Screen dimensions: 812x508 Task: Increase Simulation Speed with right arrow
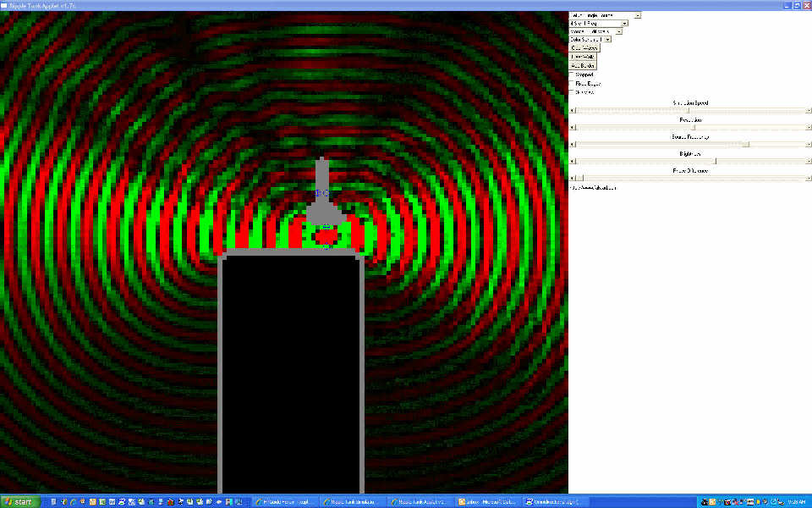pyautogui.click(x=809, y=110)
